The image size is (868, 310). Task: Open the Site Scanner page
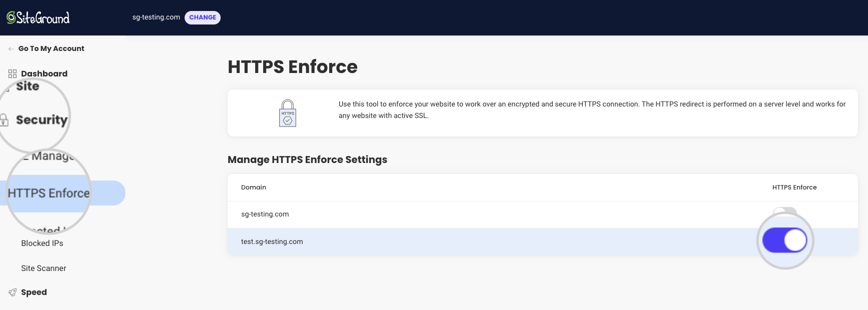click(x=44, y=268)
